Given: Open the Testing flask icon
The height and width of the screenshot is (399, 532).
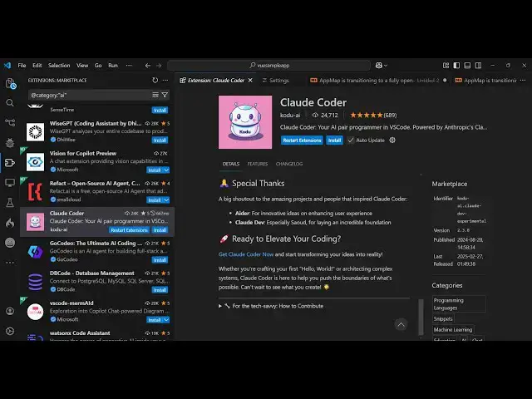Looking at the screenshot, I should pyautogui.click(x=10, y=203).
